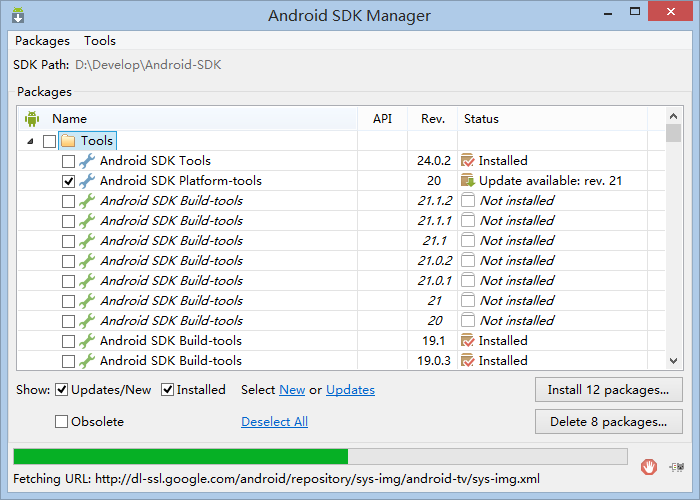Click the app icon in title bar
700x500 pixels.
click(18, 16)
